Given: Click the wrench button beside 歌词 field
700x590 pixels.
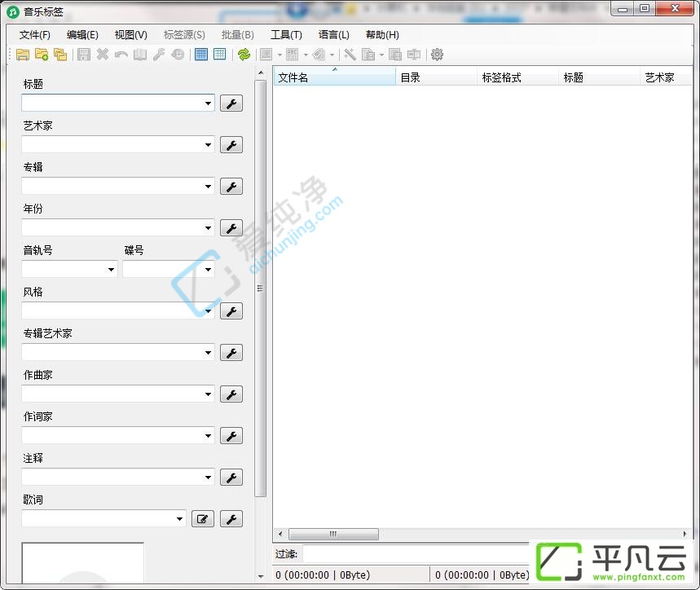Looking at the screenshot, I should [231, 519].
